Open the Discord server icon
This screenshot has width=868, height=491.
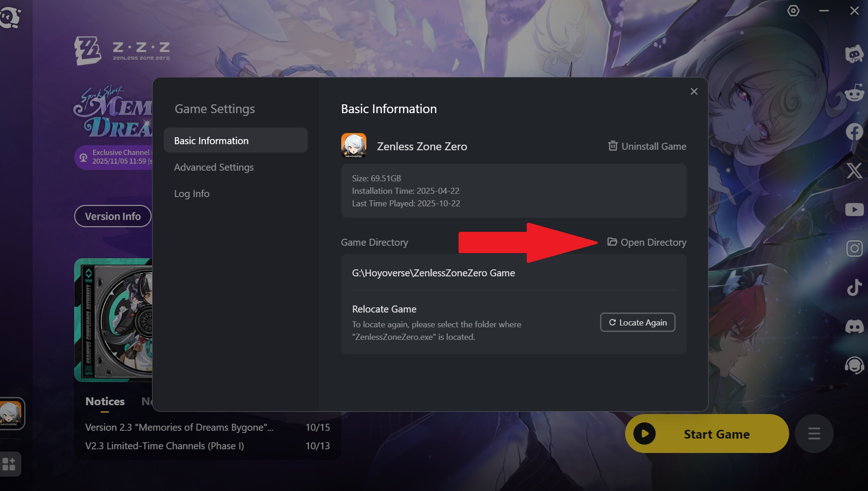point(854,326)
